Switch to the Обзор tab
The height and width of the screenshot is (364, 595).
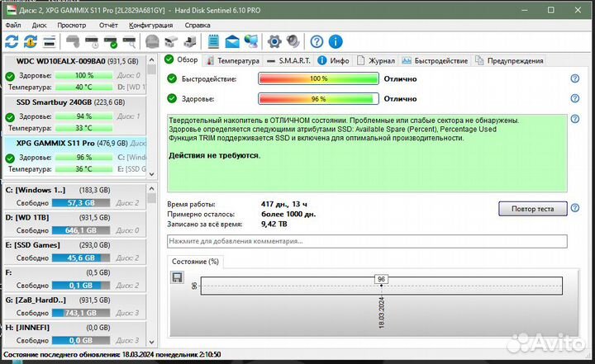pyautogui.click(x=181, y=60)
